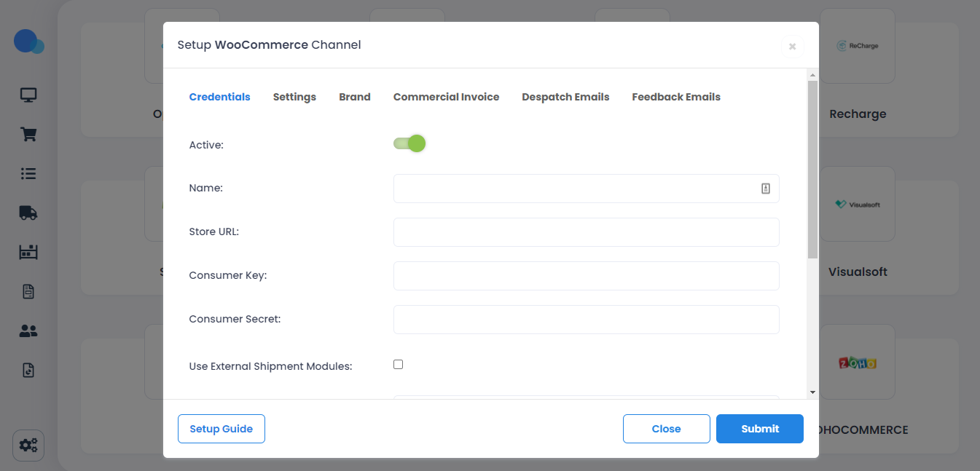Open the delivery truck shipments icon
The image size is (980, 471).
(28, 213)
